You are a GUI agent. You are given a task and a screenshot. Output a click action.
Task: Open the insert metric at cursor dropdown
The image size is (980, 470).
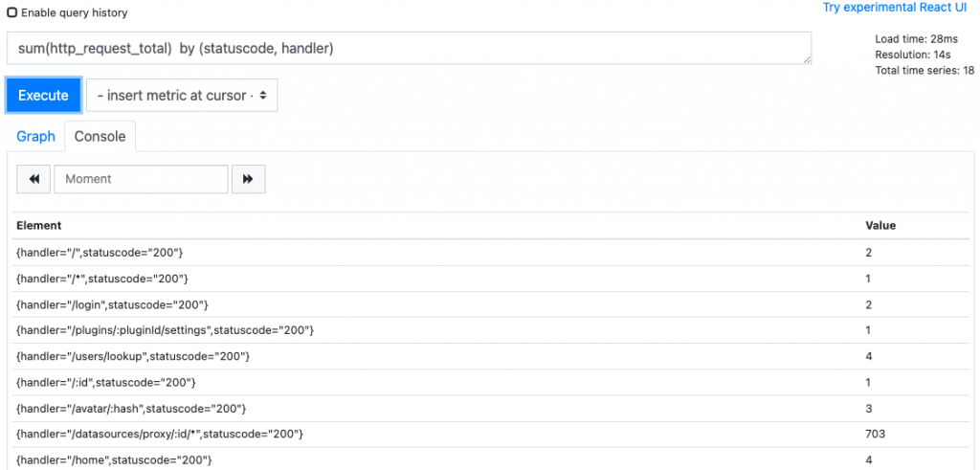[182, 96]
